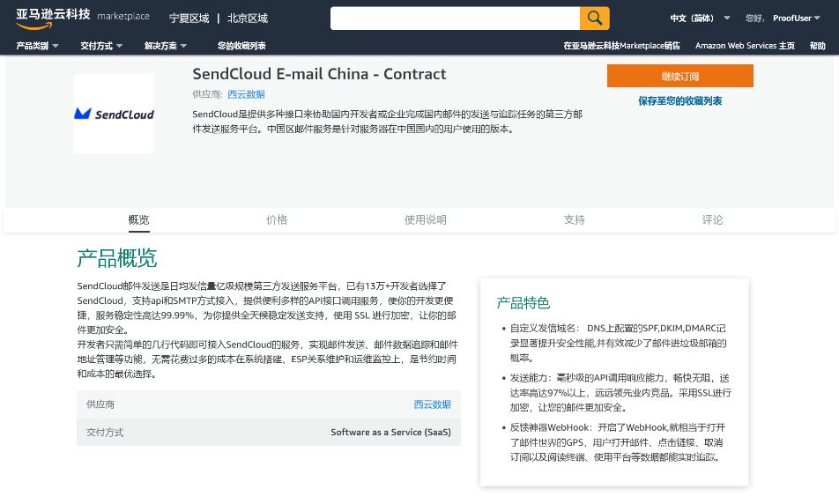Expand the 交付方式 dropdown menu

point(101,46)
